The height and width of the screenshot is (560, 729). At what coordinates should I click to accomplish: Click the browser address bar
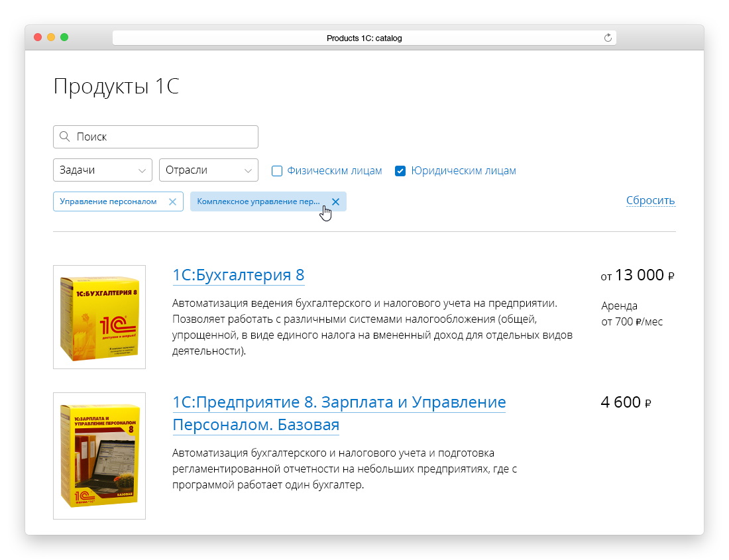coord(364,38)
